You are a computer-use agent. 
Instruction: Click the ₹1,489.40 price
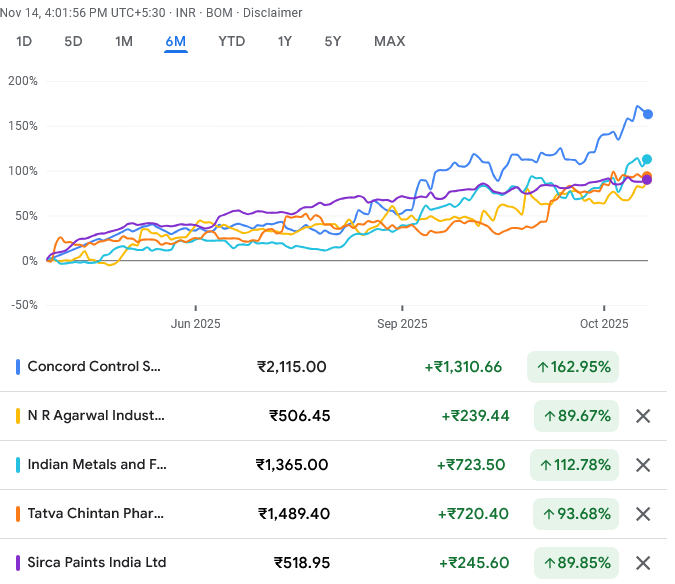click(x=294, y=514)
